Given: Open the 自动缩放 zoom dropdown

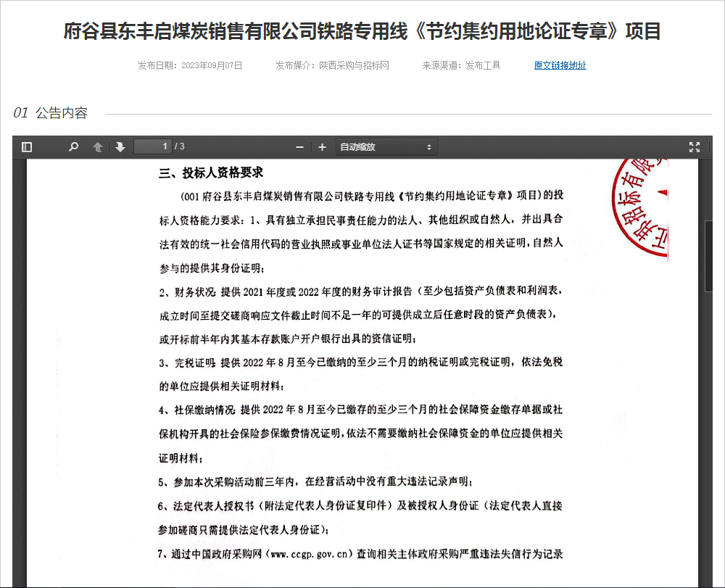Looking at the screenshot, I should pos(386,147).
